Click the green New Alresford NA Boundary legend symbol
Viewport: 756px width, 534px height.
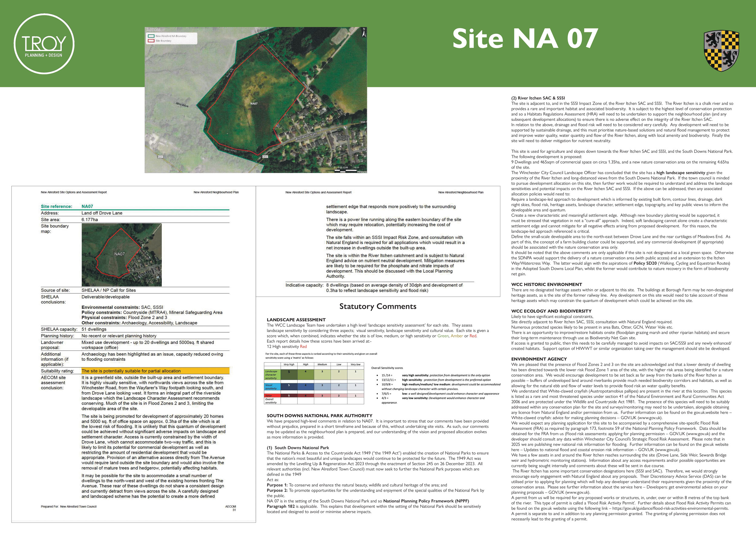pyautogui.click(x=151, y=36)
